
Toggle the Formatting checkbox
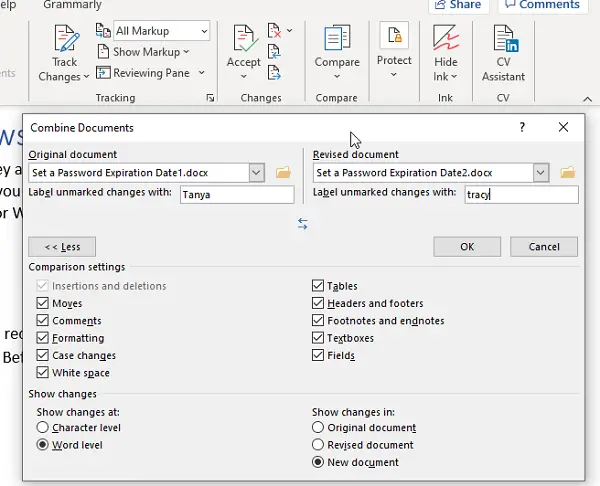42,338
